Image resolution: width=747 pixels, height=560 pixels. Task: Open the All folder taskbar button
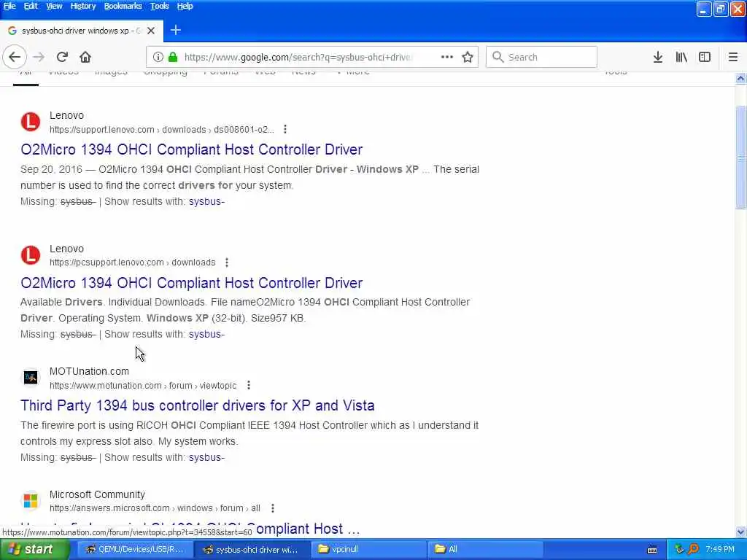[485, 550]
